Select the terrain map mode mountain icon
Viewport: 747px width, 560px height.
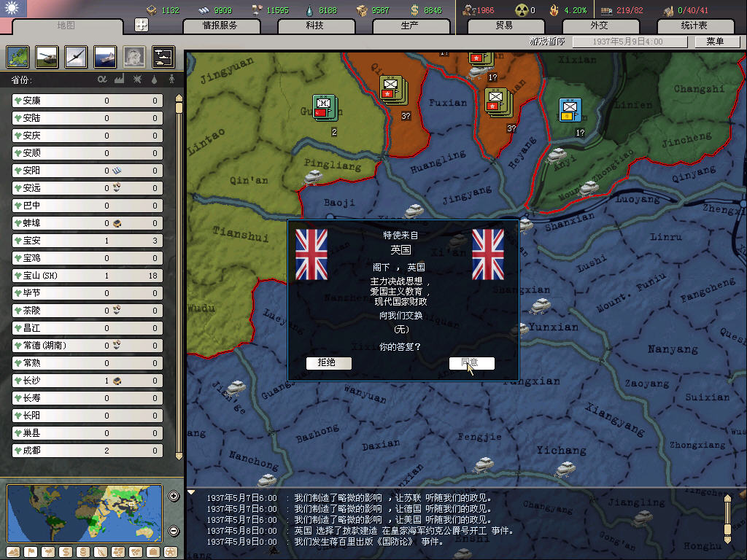click(x=13, y=552)
